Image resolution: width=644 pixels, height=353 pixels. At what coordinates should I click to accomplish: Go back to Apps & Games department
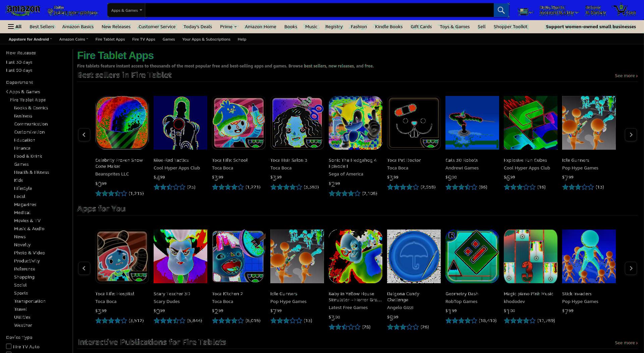pyautogui.click(x=23, y=92)
